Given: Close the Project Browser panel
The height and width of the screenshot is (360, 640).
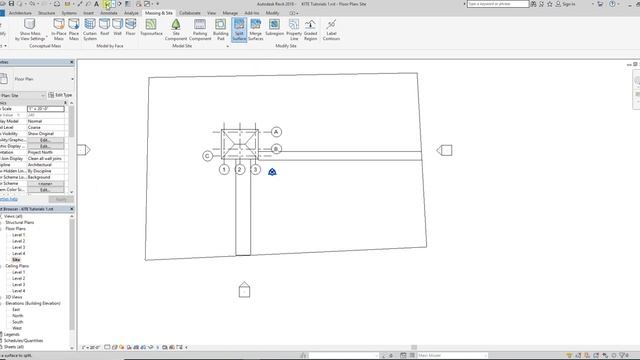Looking at the screenshot, I should coord(72,209).
